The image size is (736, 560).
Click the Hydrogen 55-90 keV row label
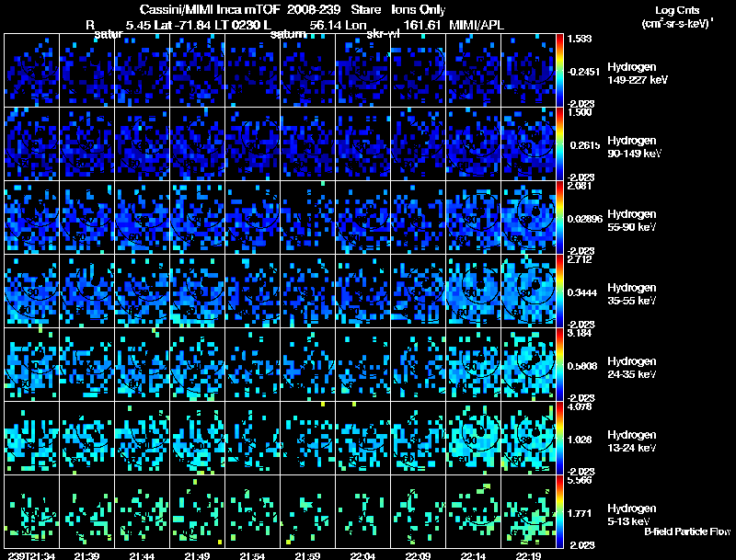coord(632,221)
